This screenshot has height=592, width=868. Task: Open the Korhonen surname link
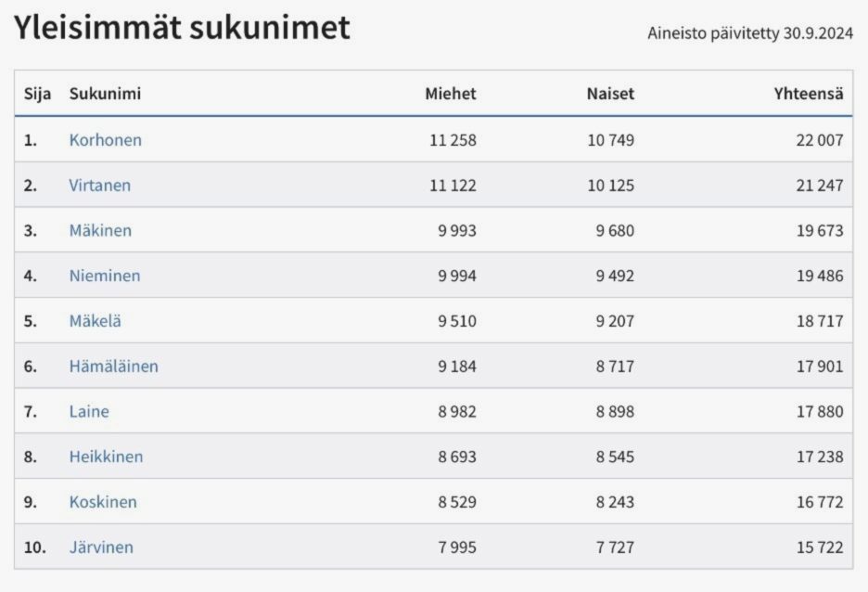pyautogui.click(x=105, y=140)
